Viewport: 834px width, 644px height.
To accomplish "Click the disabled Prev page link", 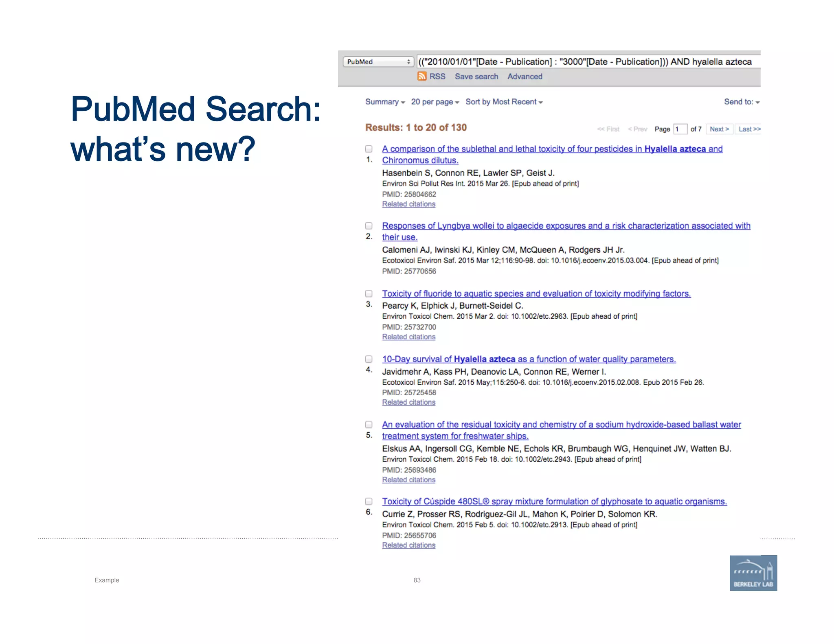I will [x=637, y=129].
